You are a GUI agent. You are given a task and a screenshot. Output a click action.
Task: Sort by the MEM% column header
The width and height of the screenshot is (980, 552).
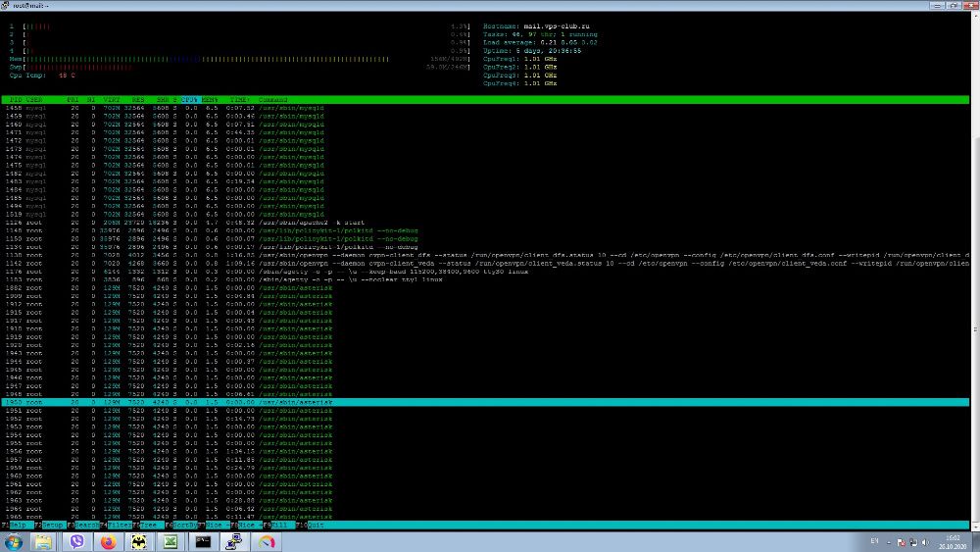point(210,99)
